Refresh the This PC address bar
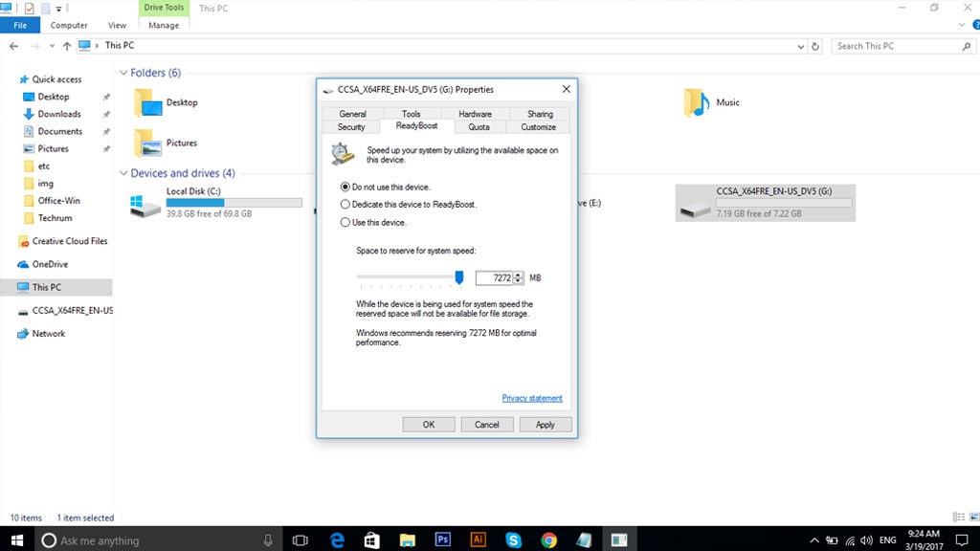This screenshot has height=551, width=980. [815, 46]
